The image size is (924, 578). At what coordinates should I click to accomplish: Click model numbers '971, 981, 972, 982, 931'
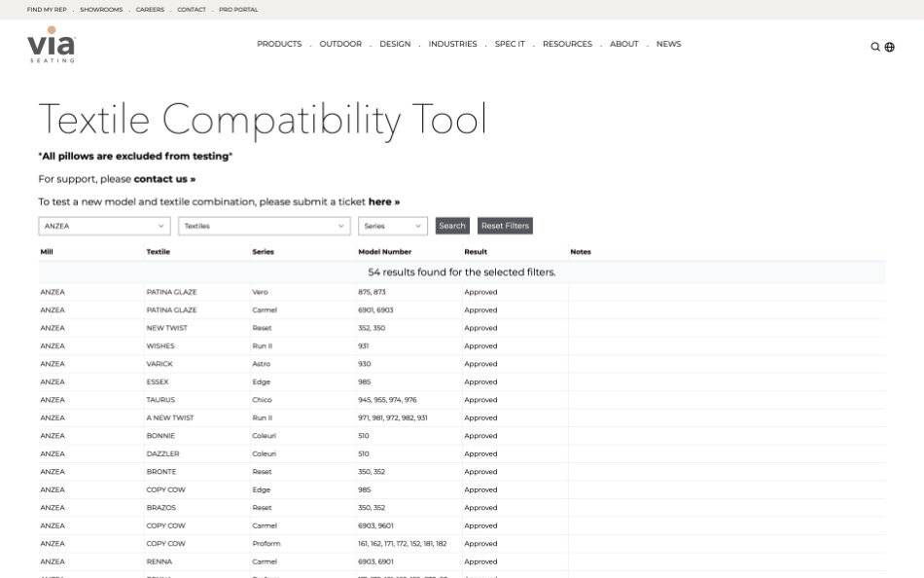[x=393, y=418]
